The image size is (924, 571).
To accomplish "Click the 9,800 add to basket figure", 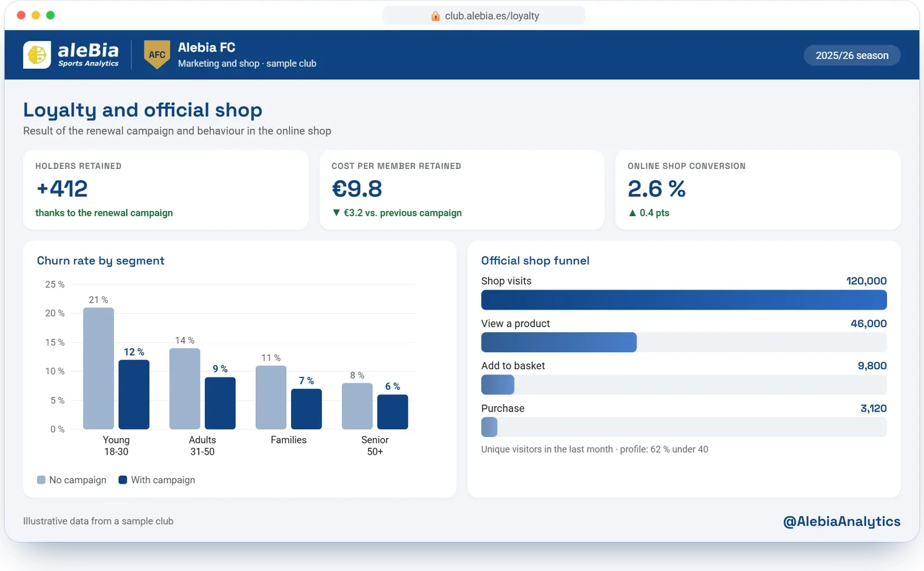I will point(872,366).
